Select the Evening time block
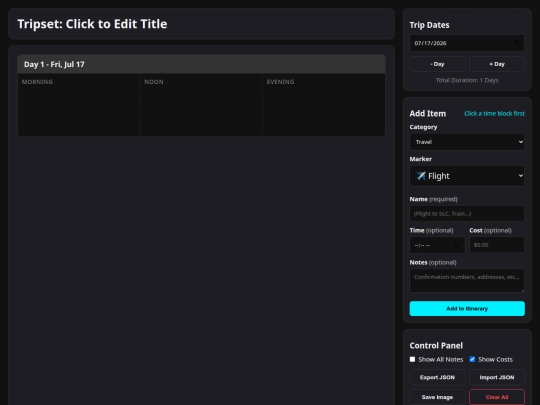540x405 pixels. 324,105
